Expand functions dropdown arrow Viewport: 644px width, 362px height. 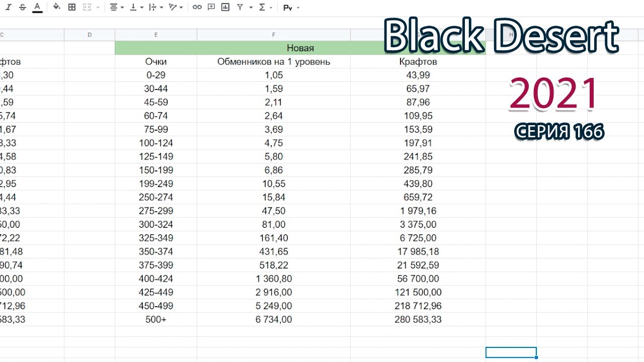271,8
